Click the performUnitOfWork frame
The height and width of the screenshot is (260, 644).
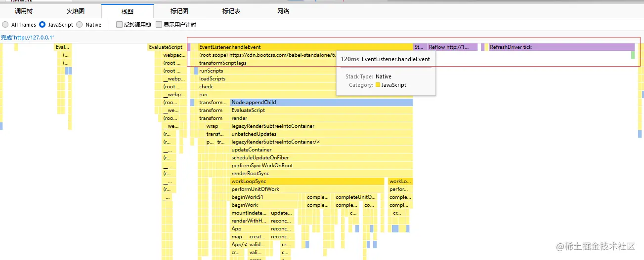[307, 189]
